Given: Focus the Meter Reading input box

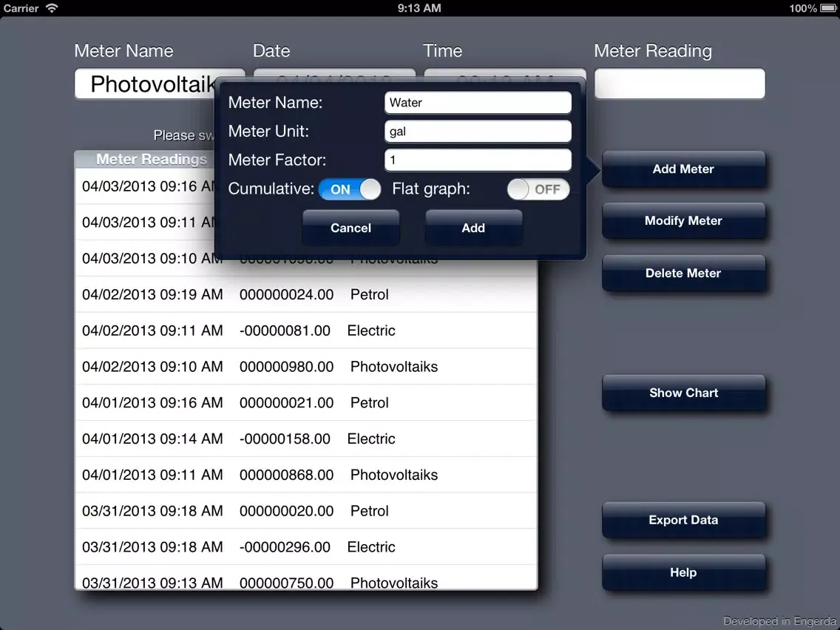Looking at the screenshot, I should (x=680, y=84).
